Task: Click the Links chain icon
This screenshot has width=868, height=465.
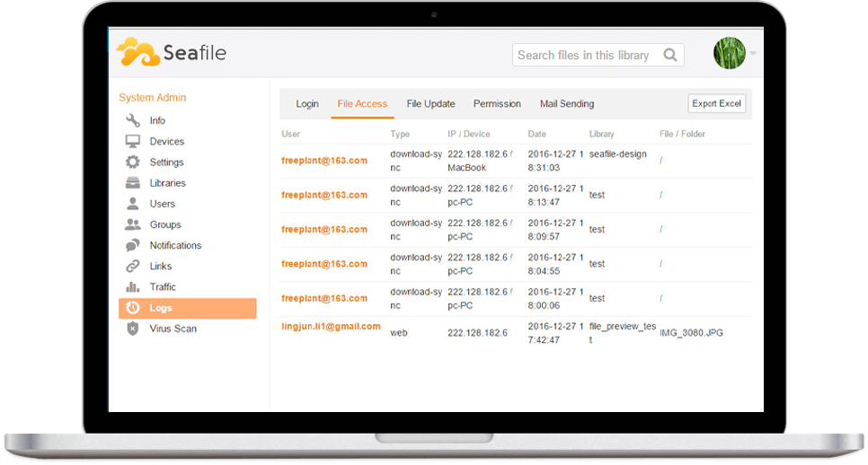Action: coord(133,266)
